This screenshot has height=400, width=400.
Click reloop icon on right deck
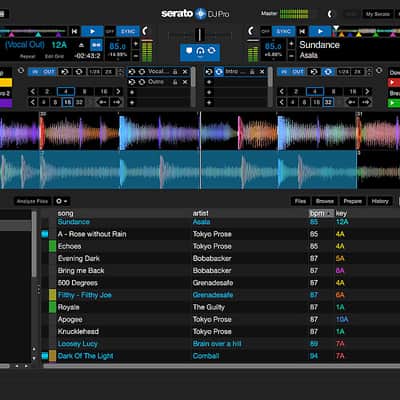(314, 72)
